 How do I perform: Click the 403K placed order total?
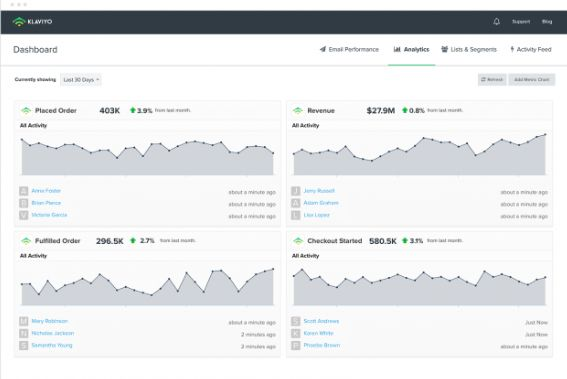pyautogui.click(x=110, y=111)
